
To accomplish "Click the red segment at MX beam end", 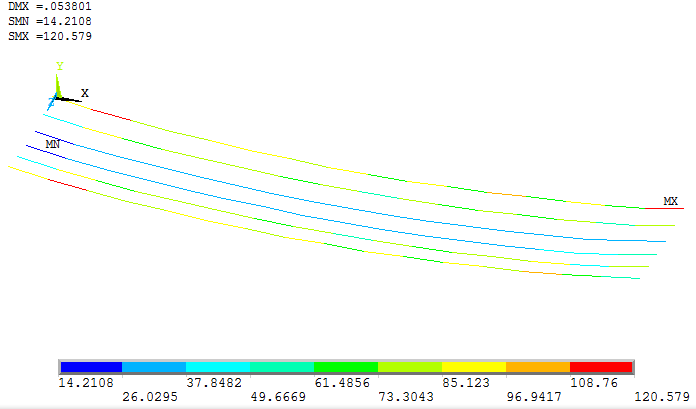I will point(664,208).
